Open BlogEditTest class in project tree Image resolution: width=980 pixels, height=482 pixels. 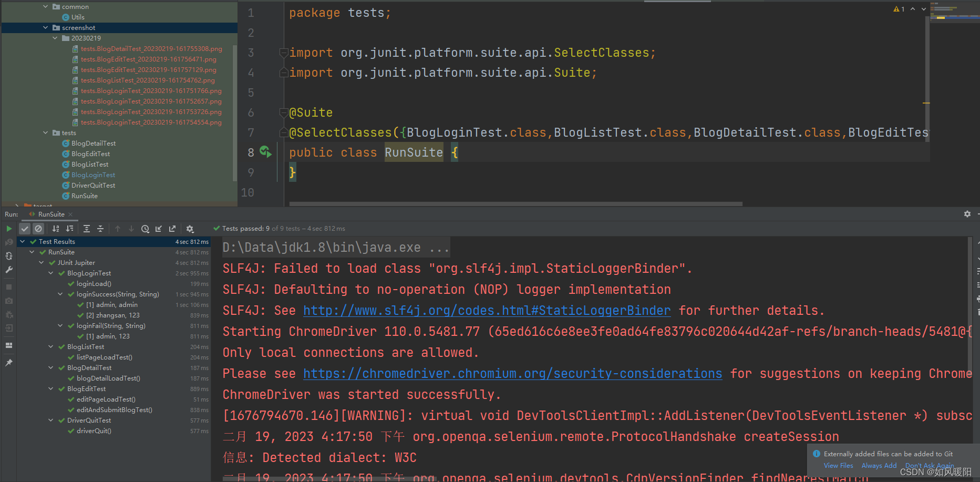click(91, 154)
